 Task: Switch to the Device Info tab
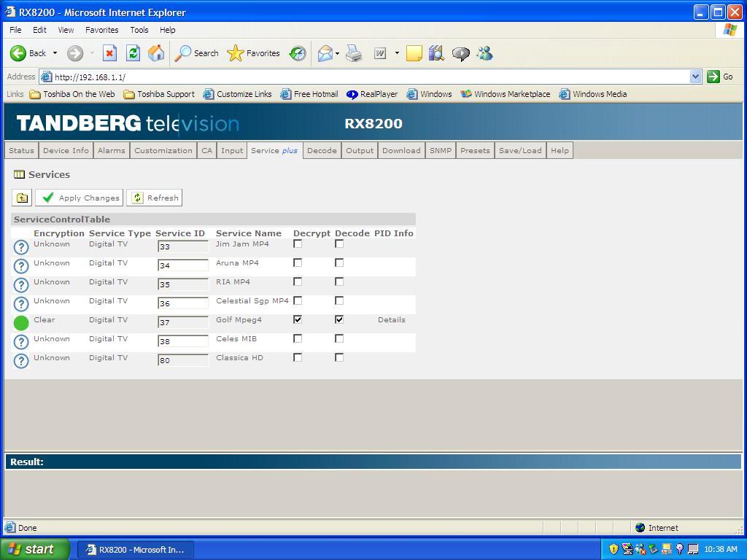tap(66, 150)
